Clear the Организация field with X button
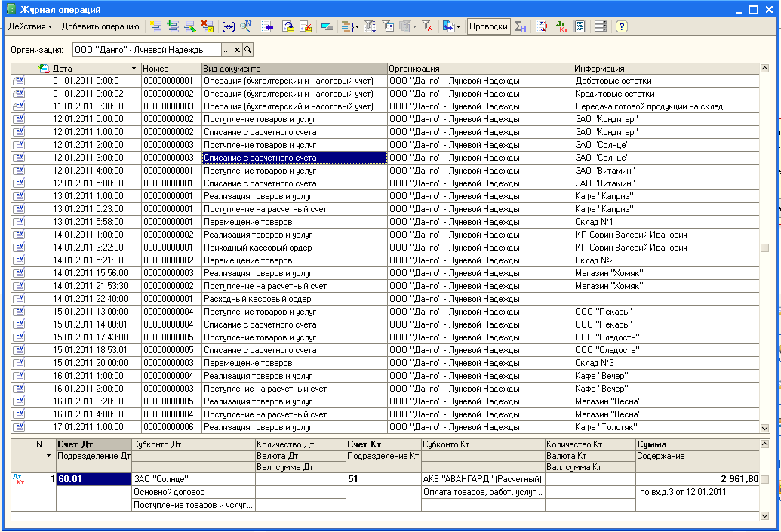781x532 pixels. point(237,50)
